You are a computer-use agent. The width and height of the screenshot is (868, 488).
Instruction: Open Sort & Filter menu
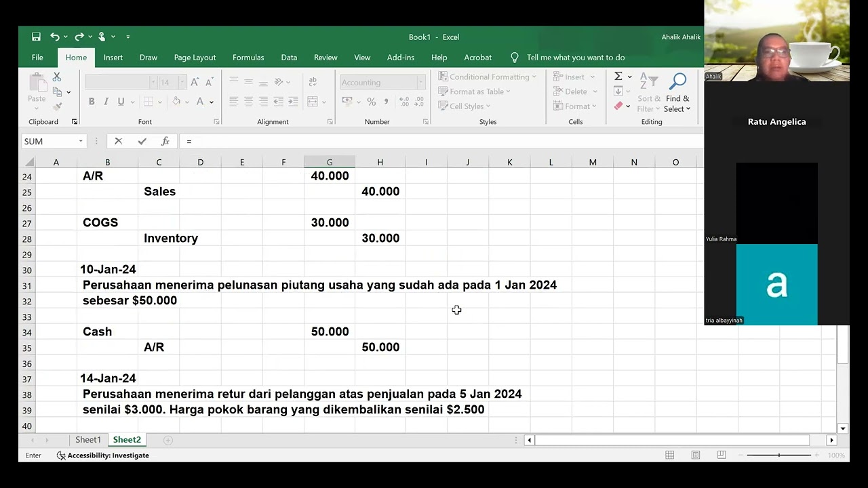(x=649, y=92)
